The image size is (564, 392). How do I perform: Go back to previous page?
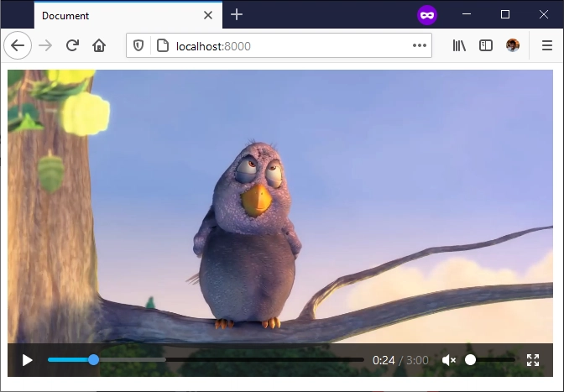click(18, 45)
